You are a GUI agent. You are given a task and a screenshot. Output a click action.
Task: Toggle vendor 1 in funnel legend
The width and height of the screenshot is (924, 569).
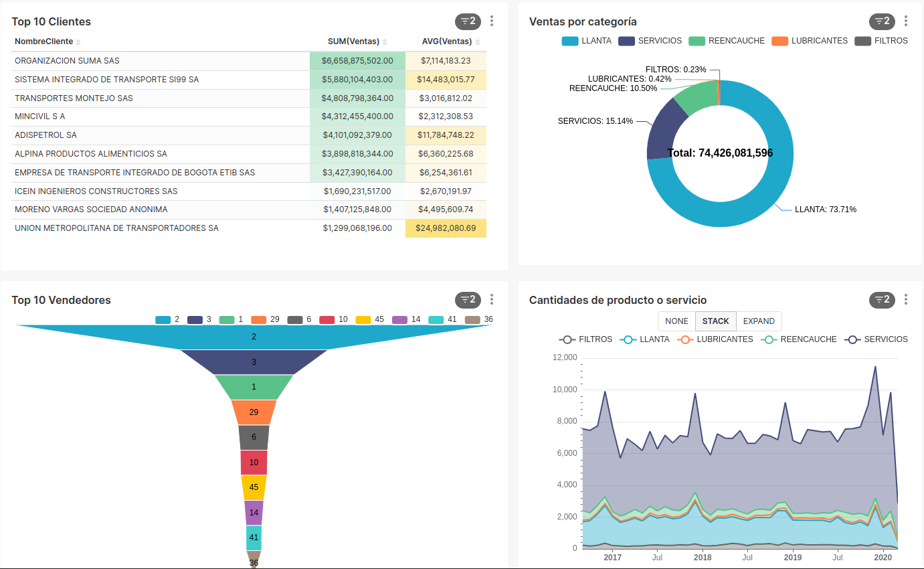pyautogui.click(x=231, y=319)
